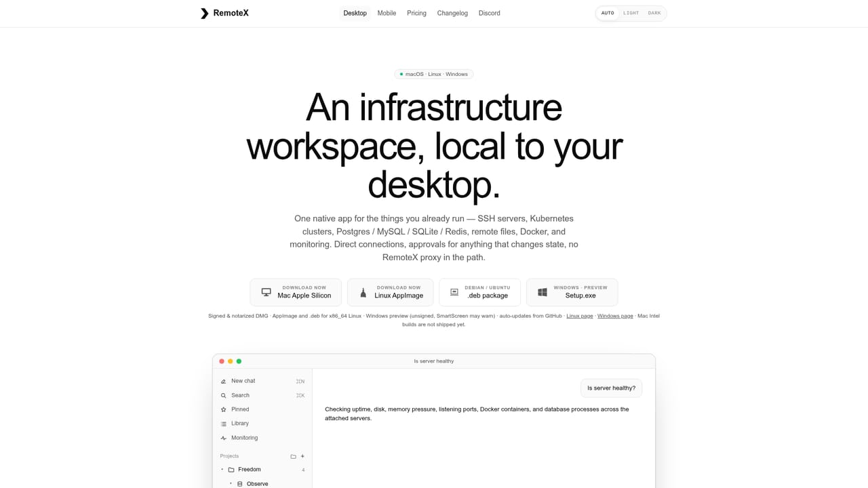
Task: Go to the Mobile nav tab
Action: pos(387,13)
